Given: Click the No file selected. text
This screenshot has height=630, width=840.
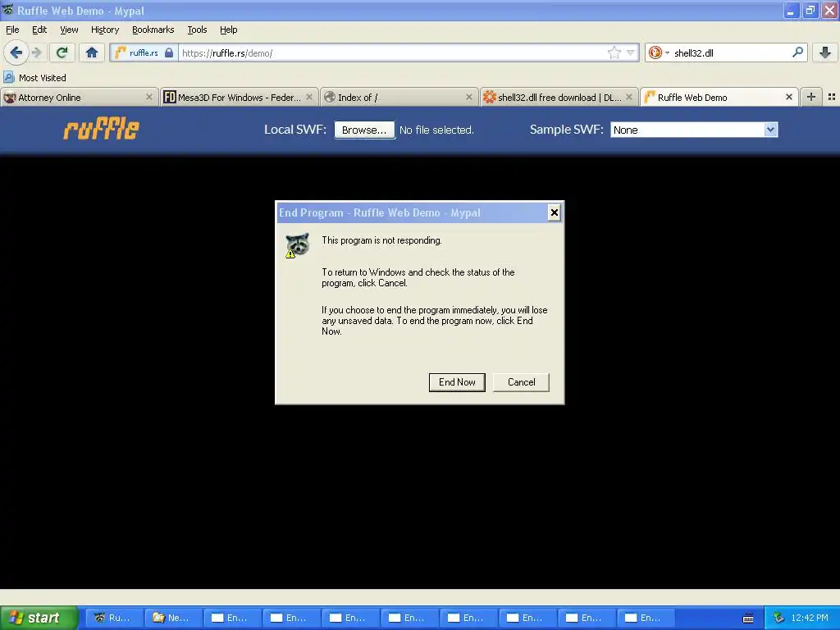Looking at the screenshot, I should 436,130.
